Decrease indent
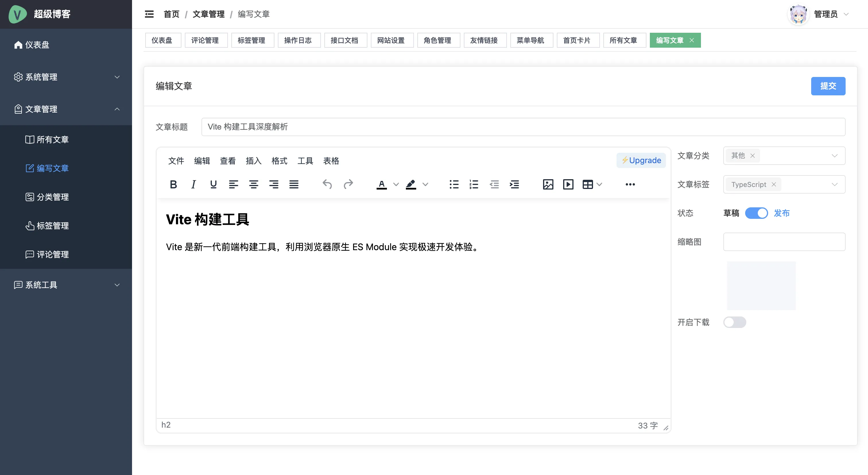868x475 pixels. pyautogui.click(x=494, y=184)
